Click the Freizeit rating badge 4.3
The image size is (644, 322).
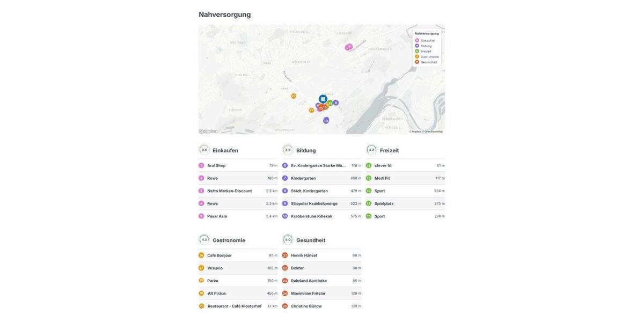point(371,150)
